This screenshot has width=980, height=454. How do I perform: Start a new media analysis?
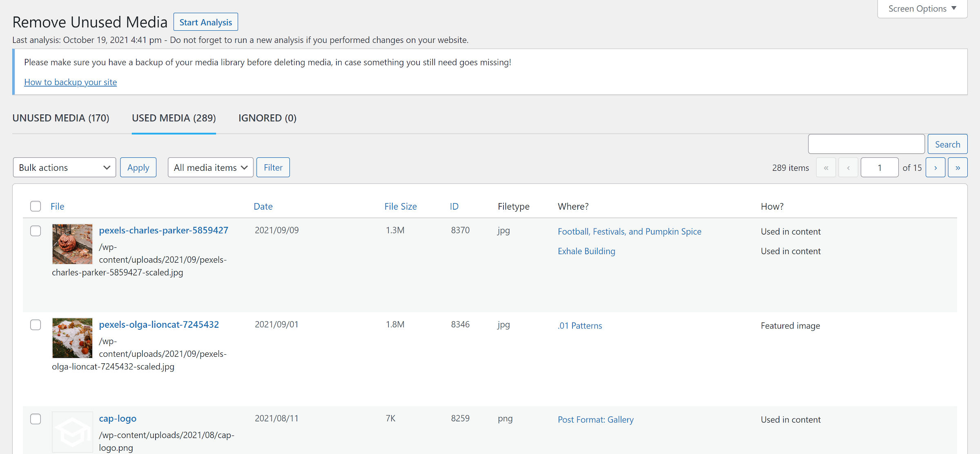206,22
